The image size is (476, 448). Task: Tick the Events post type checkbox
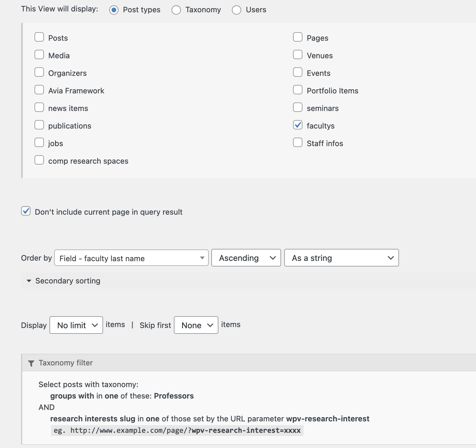click(x=298, y=72)
